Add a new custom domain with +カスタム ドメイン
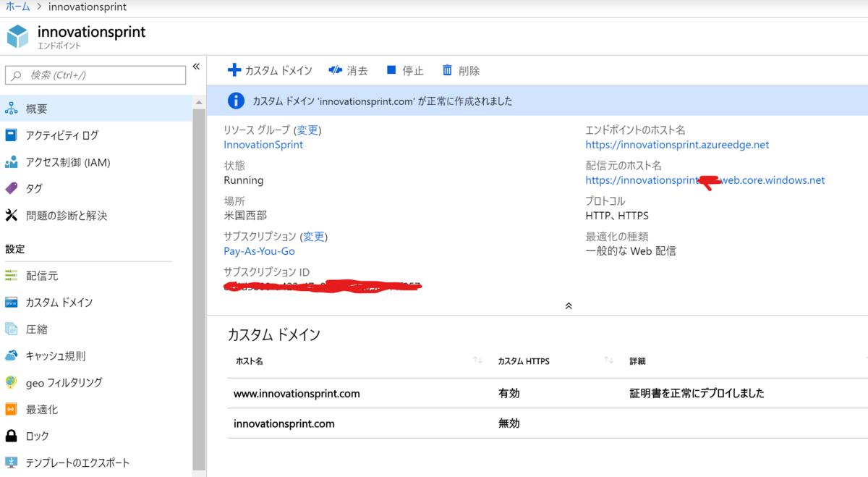Screen dimensions: 868x477 269,70
